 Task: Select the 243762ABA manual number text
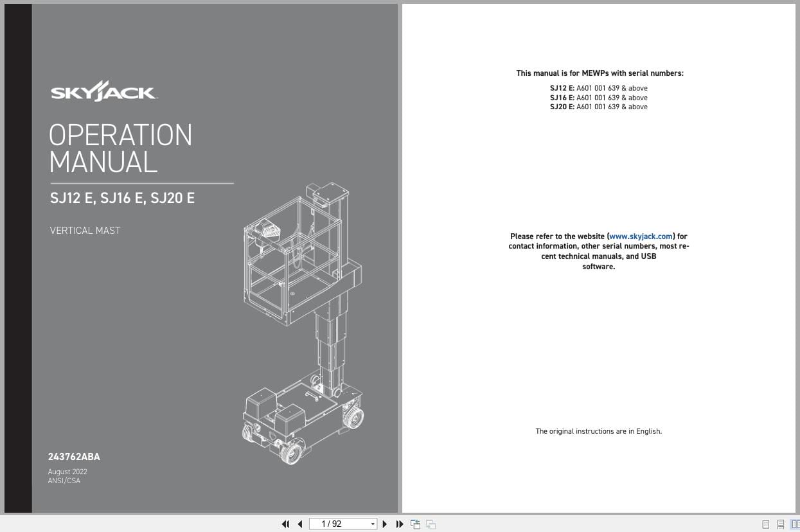74,456
